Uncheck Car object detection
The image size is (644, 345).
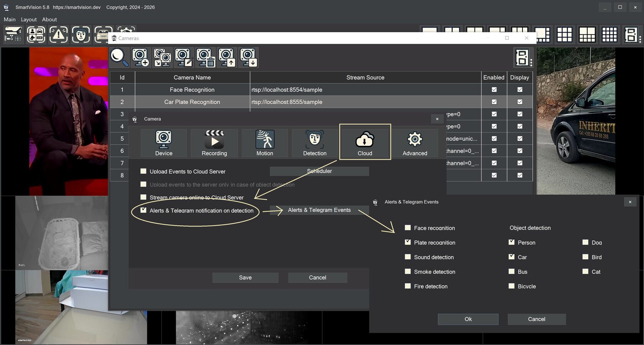click(x=511, y=257)
